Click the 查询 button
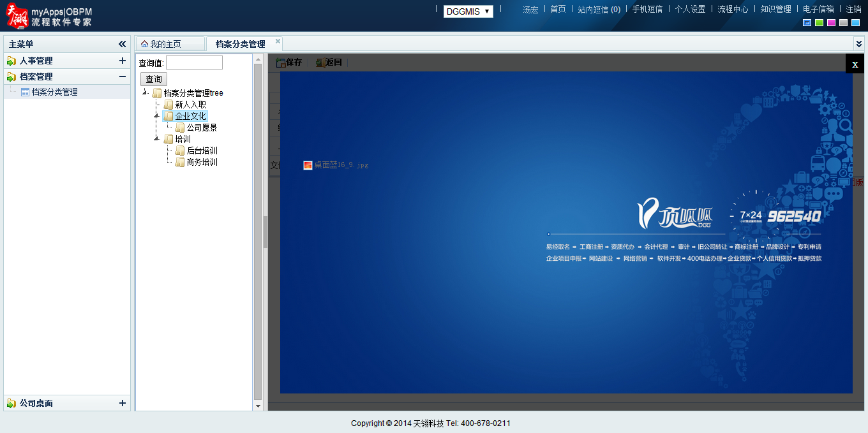Image resolution: width=868 pixels, height=433 pixels. coord(154,79)
